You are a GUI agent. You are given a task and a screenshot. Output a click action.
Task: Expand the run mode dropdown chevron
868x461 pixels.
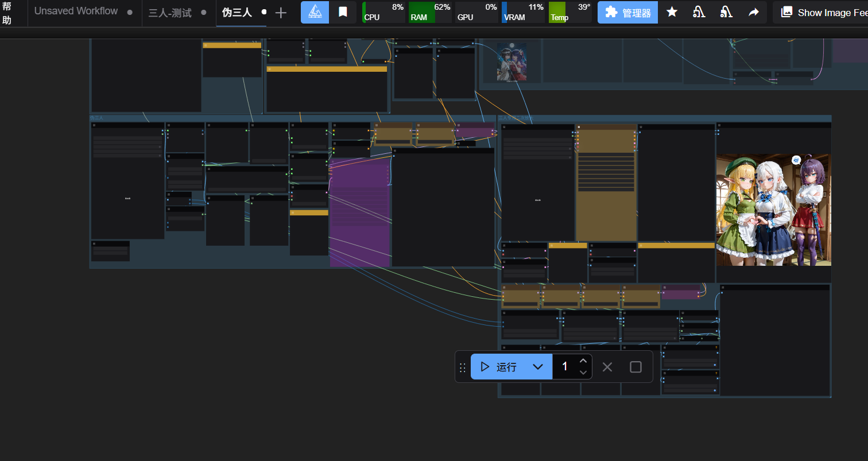click(538, 367)
